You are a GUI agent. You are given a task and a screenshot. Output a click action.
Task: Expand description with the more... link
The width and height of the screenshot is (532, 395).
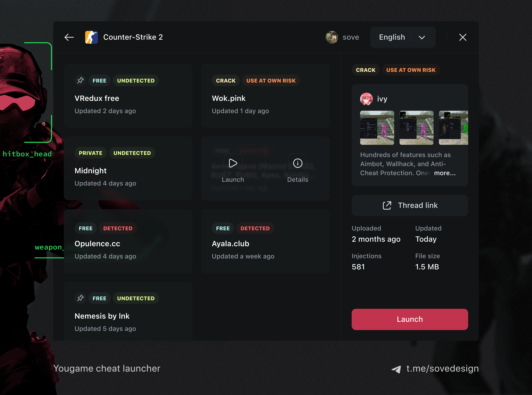[445, 173]
